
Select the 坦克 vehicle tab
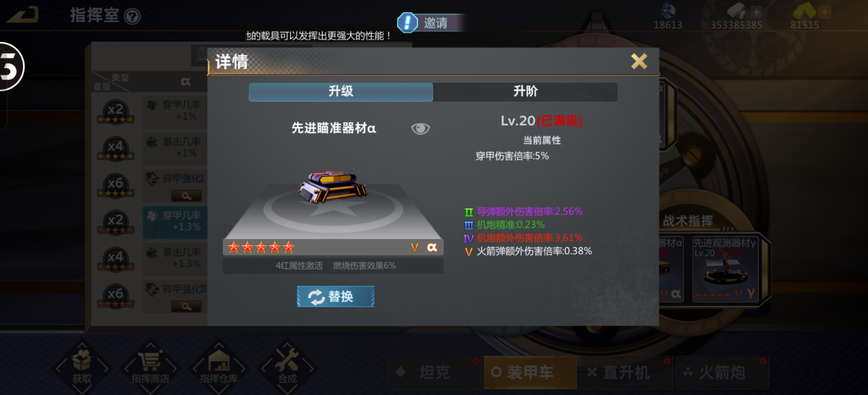coord(434,372)
